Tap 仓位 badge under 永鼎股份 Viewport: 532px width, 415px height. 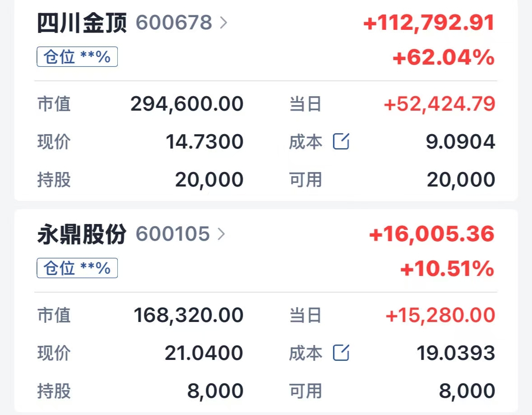[x=77, y=268]
